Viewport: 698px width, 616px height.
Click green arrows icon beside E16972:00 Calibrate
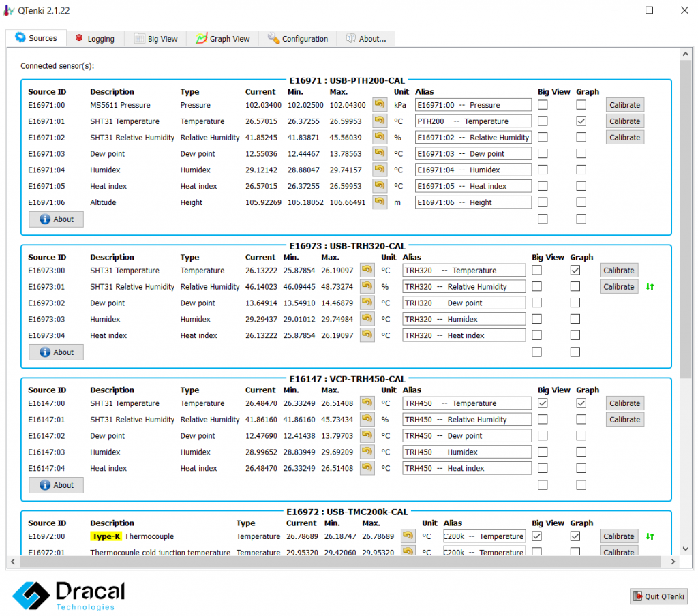click(x=650, y=536)
